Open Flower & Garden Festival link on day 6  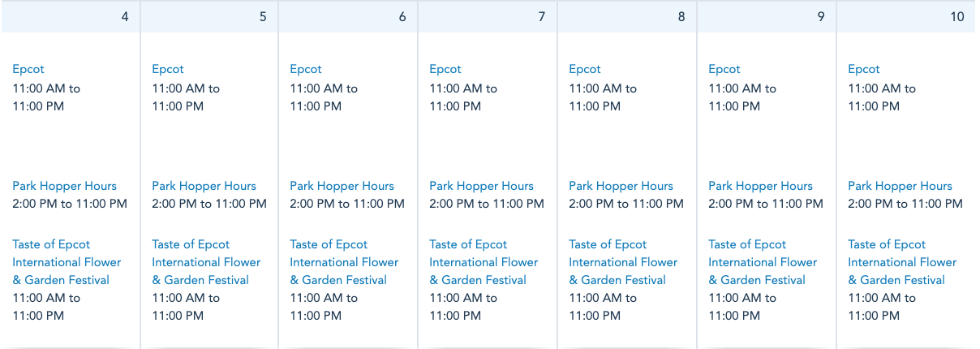344,262
